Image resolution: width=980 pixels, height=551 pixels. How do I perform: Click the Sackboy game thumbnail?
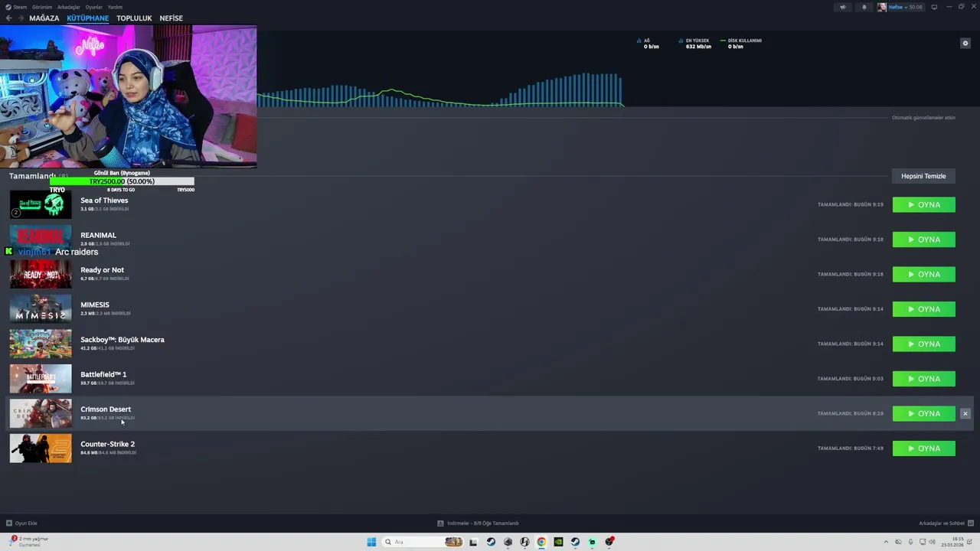pyautogui.click(x=41, y=344)
